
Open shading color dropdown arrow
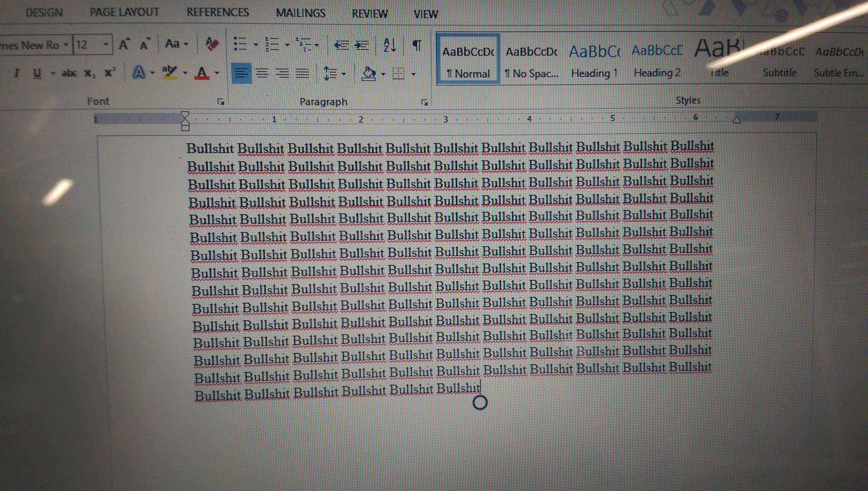[x=383, y=74]
